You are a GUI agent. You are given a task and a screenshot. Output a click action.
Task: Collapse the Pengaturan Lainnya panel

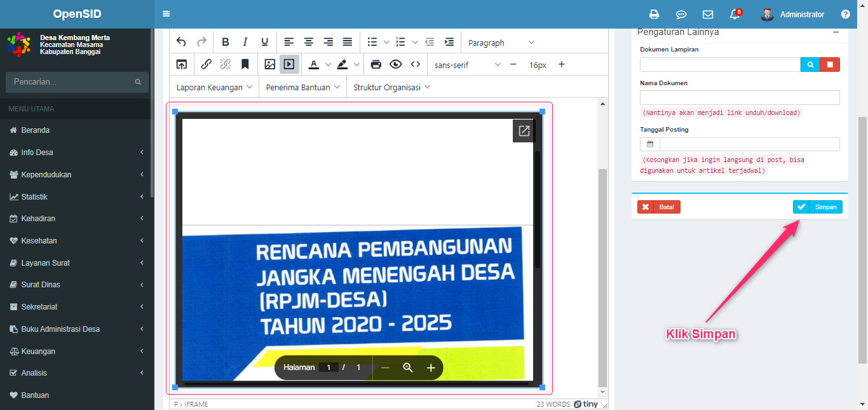click(836, 32)
